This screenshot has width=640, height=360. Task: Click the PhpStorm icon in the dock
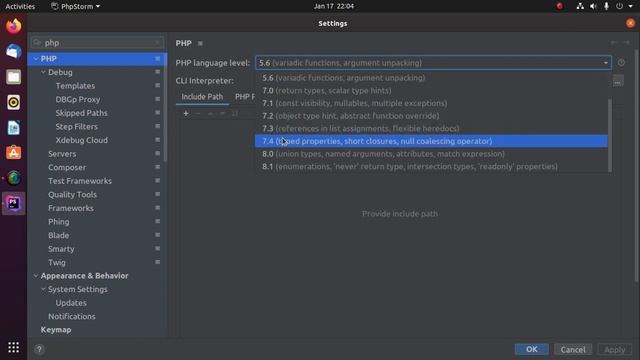point(13,203)
